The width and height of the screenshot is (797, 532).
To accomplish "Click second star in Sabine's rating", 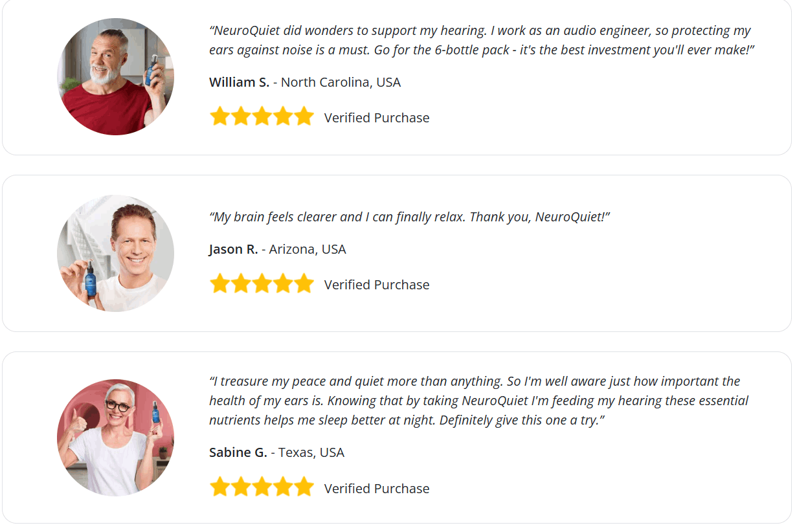I will [x=241, y=488].
